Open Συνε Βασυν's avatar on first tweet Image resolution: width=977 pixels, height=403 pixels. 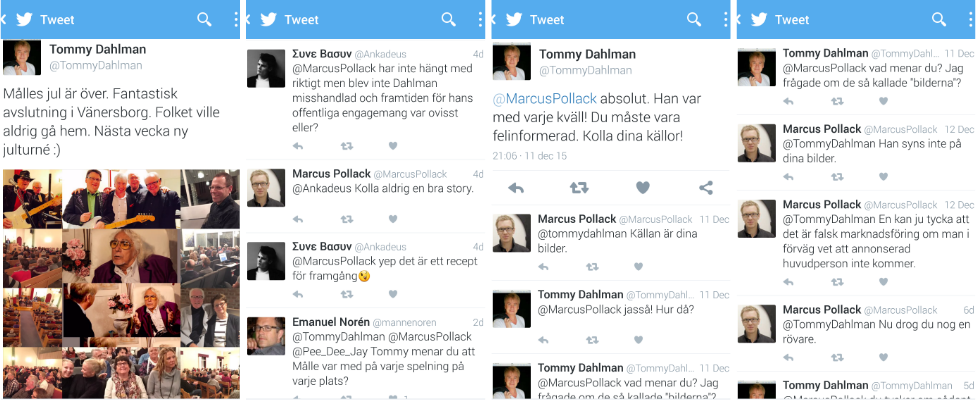[x=266, y=68]
